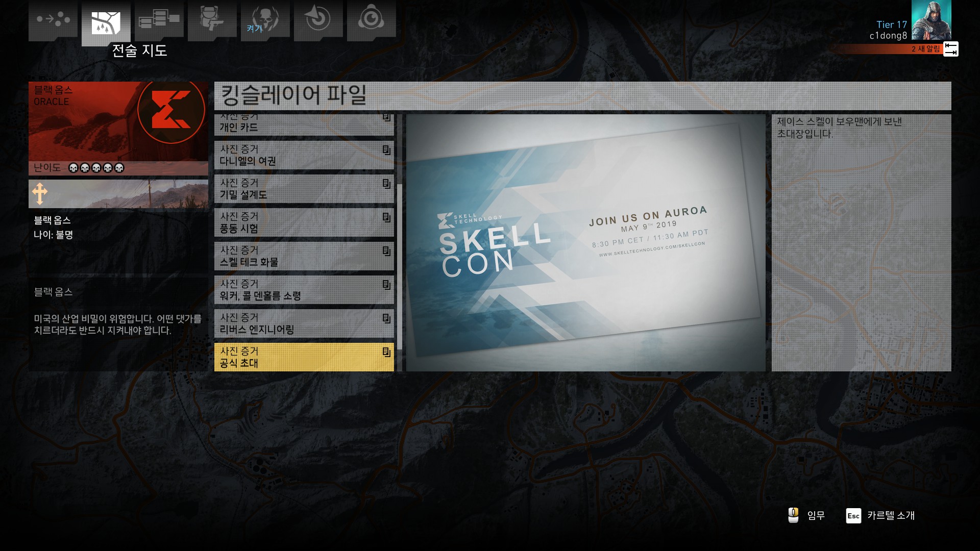Open the Ubisoft Club swirl tab
The width and height of the screenshot is (980, 551).
click(371, 19)
